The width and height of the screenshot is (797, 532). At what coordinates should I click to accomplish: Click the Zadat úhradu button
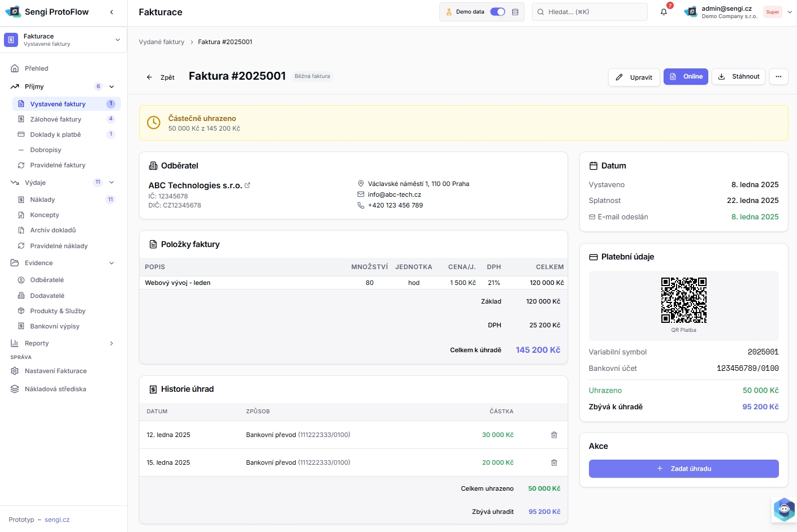[683, 469]
